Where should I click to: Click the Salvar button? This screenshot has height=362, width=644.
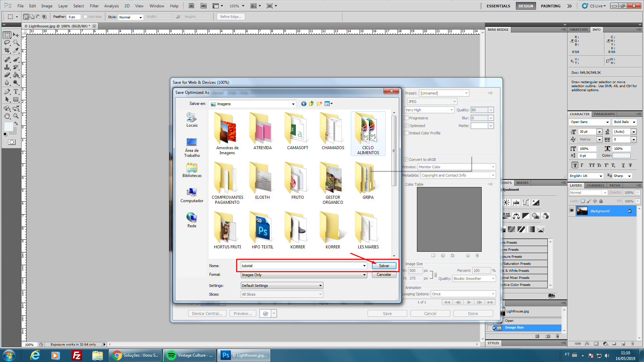pos(384,266)
